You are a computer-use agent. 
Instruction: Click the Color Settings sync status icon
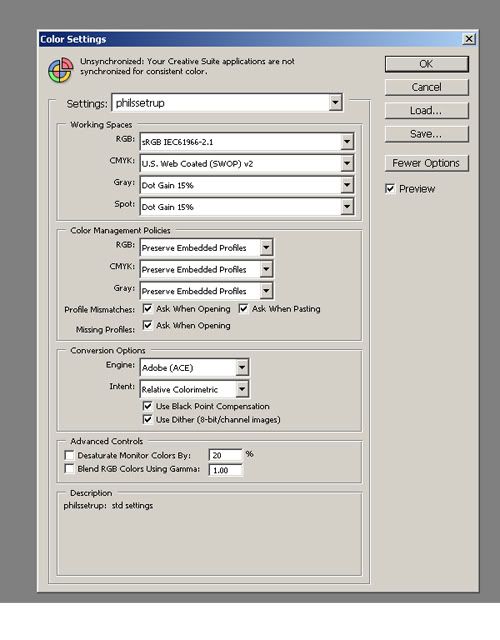tap(60, 70)
